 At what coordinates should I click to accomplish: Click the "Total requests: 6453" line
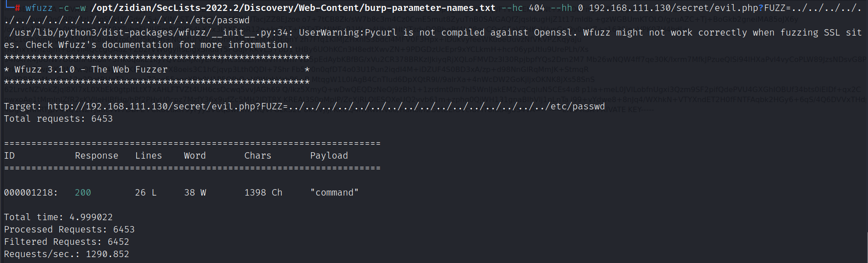[58, 119]
